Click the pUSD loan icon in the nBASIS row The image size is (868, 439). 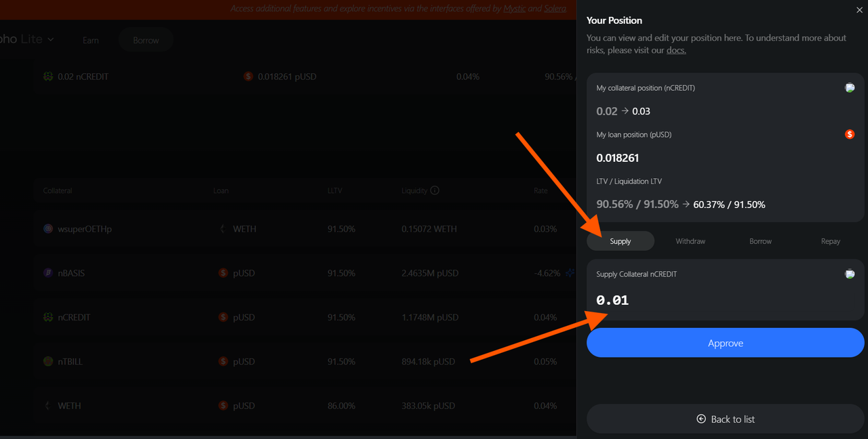click(222, 273)
